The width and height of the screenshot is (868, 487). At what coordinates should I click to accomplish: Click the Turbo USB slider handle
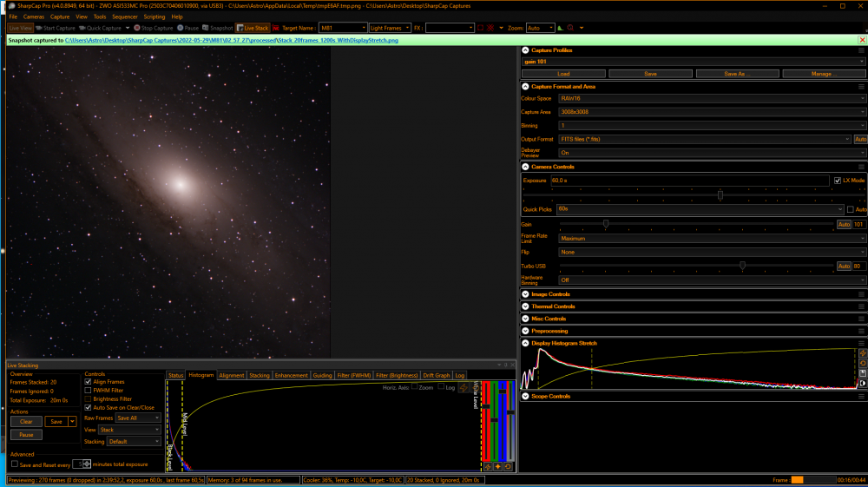point(742,267)
